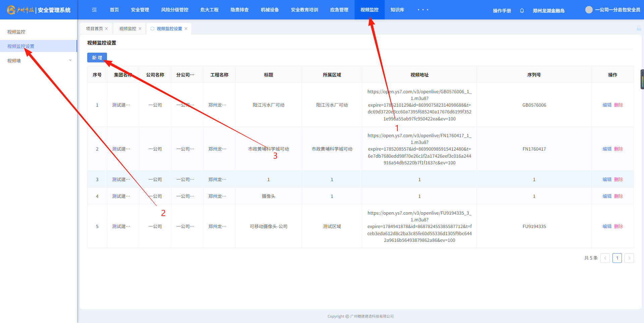Delete the 可移动摄像头-公司 row
The height and width of the screenshot is (323, 644).
click(619, 226)
